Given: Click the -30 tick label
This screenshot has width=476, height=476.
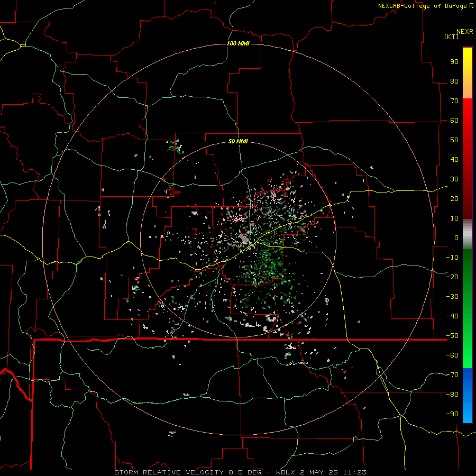Looking at the screenshot, I should tap(452, 297).
